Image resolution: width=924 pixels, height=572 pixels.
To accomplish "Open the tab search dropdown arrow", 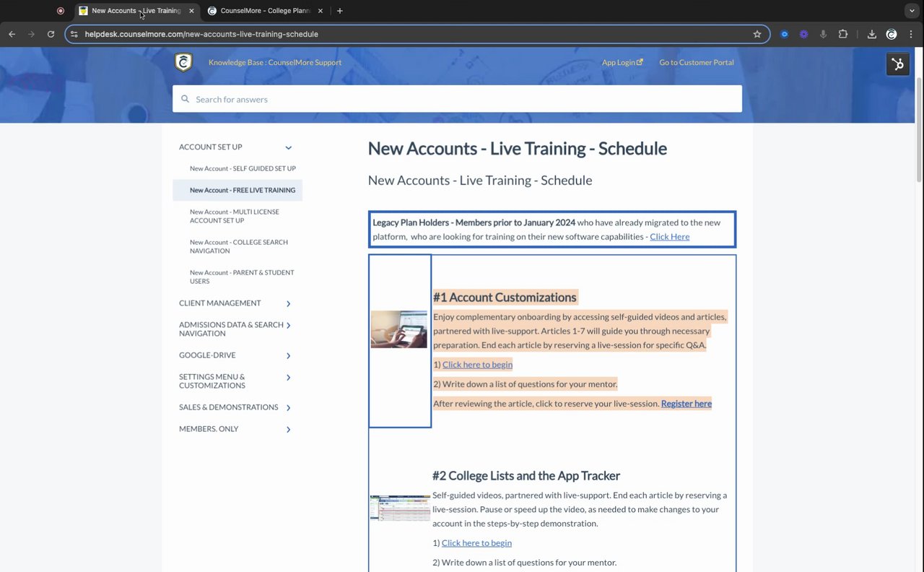I will (x=912, y=11).
